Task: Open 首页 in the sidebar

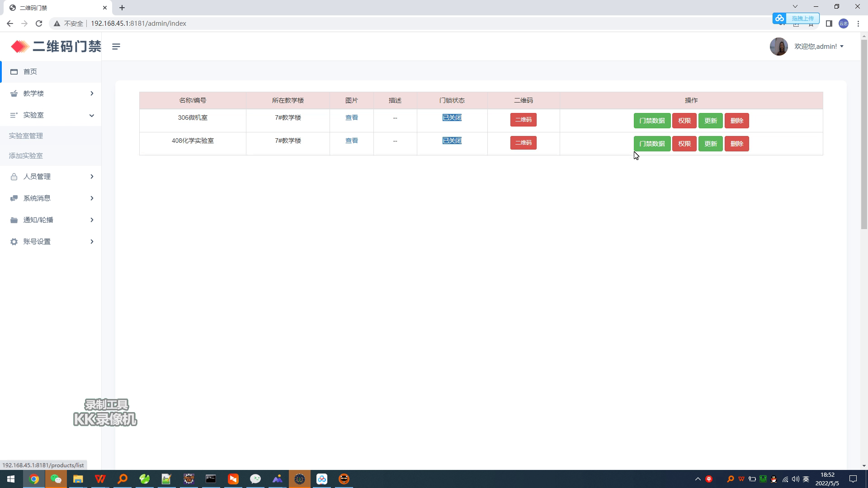Action: pos(51,72)
